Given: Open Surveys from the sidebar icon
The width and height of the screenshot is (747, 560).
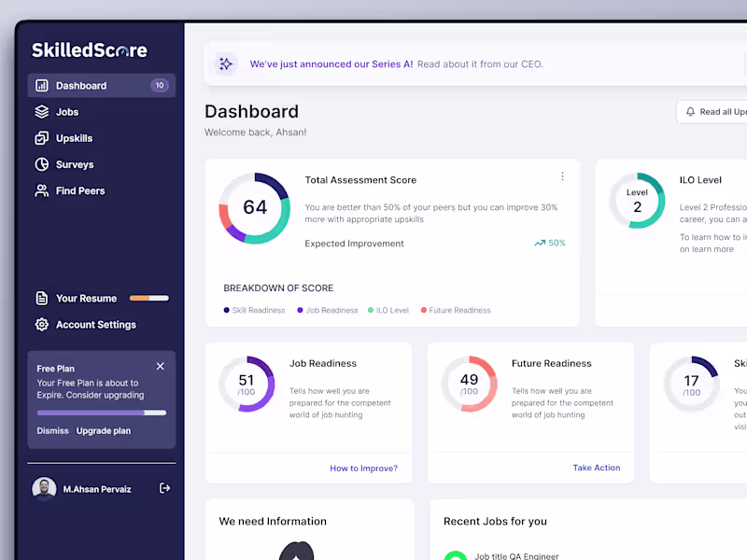Looking at the screenshot, I should pos(41,163).
